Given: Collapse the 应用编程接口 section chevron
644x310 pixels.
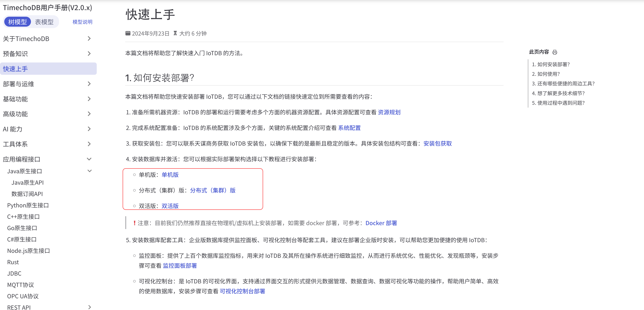Looking at the screenshot, I should coord(89,159).
